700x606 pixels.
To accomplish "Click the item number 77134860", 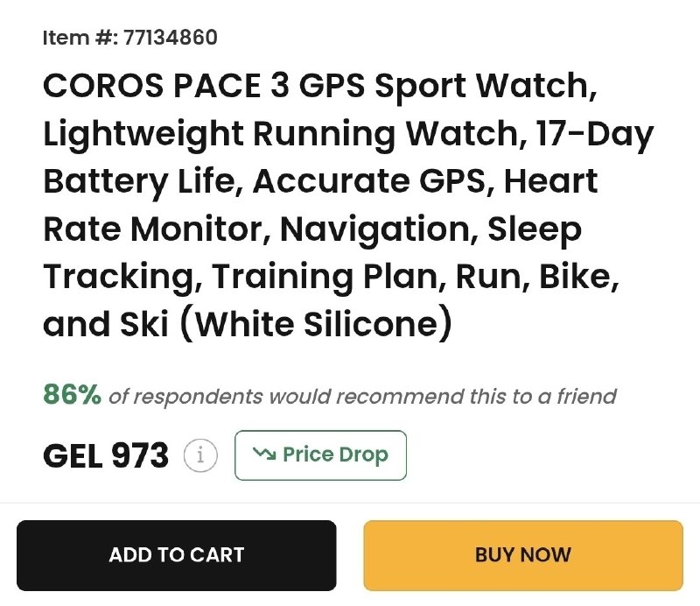I will (170, 38).
